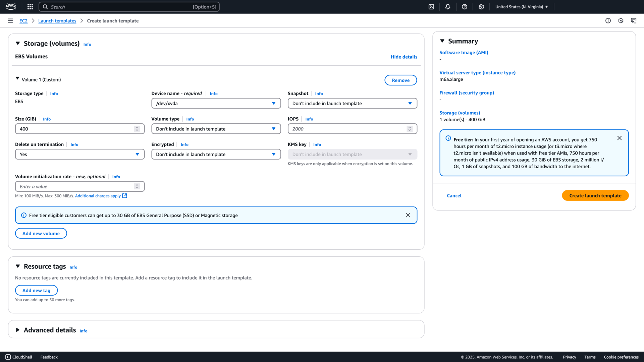Open the region selector United States (N. Virginia)
This screenshot has width=644, height=362.
tap(522, 7)
